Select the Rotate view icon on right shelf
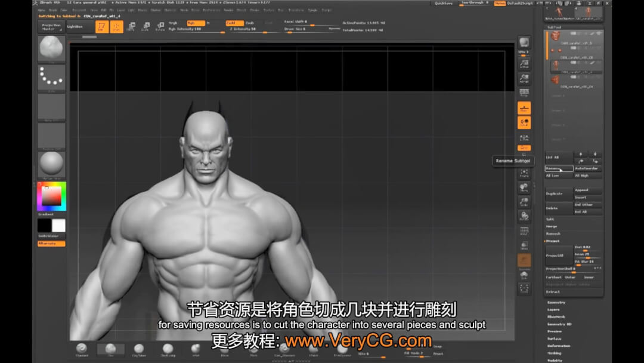The image size is (644, 363). coord(524,216)
